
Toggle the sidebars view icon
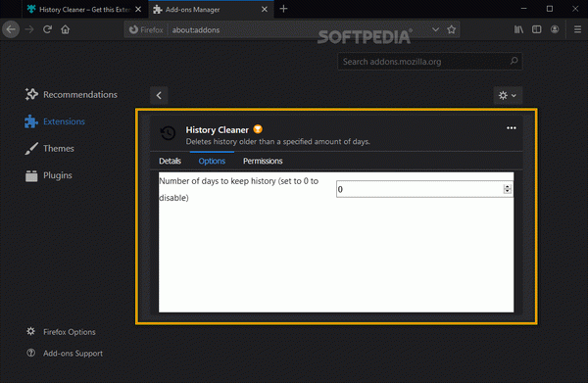pos(537,29)
